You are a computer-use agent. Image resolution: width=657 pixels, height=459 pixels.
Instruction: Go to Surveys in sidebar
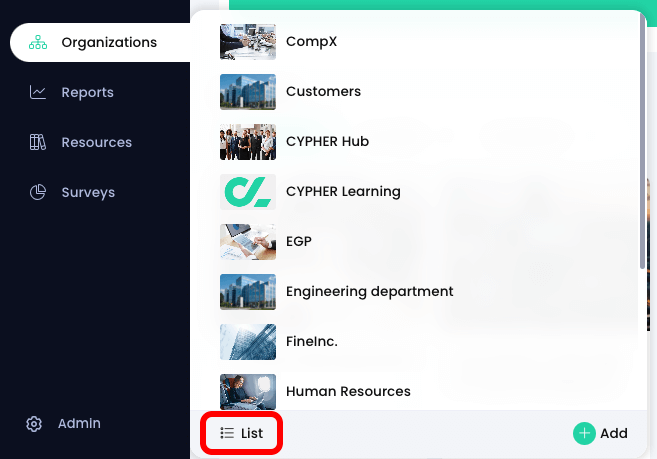88,192
